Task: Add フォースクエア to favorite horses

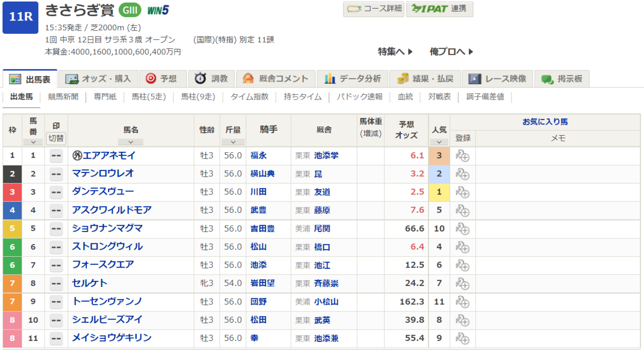Action: [463, 265]
